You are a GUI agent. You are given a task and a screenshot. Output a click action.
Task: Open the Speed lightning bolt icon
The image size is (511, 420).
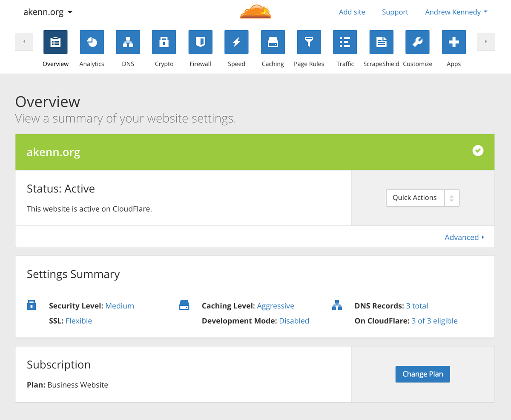coord(236,42)
